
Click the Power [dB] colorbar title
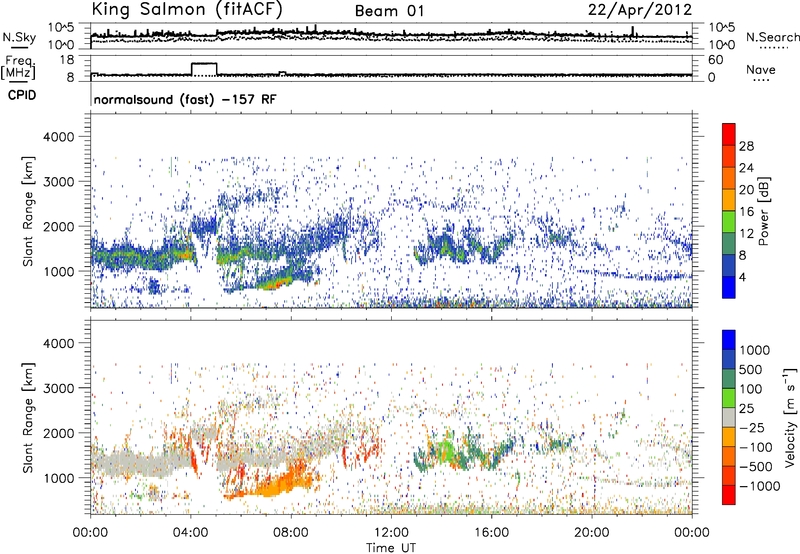763,211
